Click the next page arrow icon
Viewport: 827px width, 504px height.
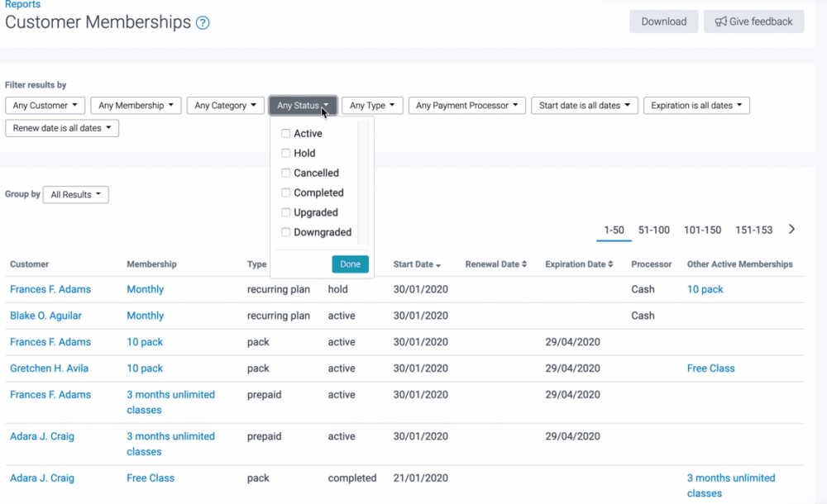coord(791,230)
